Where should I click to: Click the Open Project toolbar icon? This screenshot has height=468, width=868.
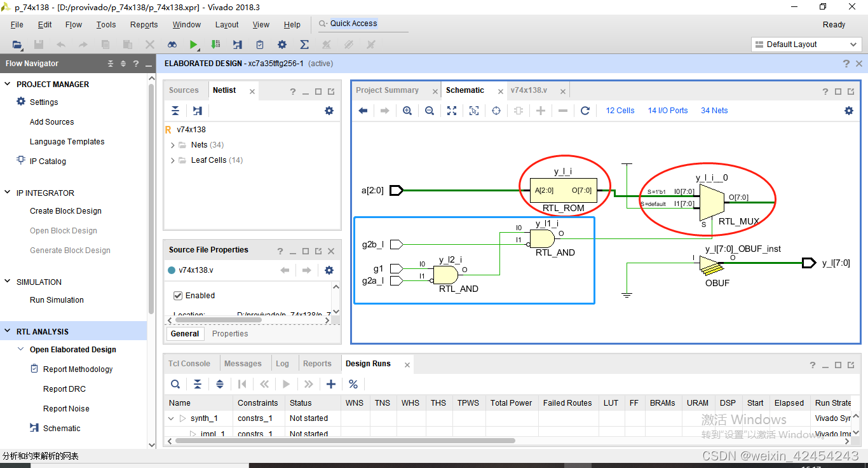pyautogui.click(x=17, y=45)
